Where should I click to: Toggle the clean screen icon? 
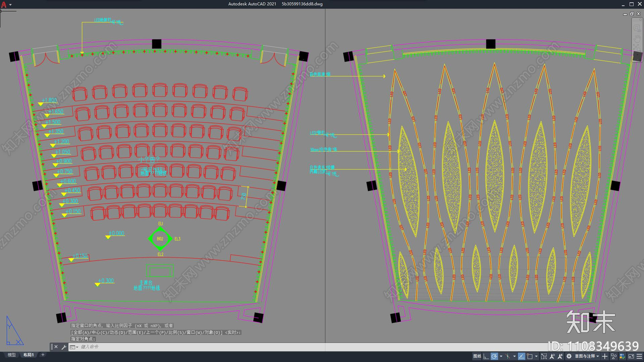[631, 356]
